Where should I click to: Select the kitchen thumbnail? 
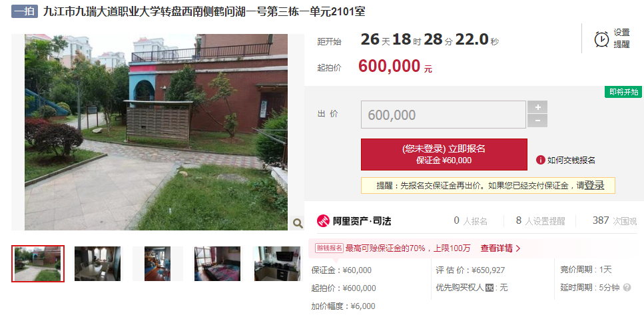click(x=277, y=264)
